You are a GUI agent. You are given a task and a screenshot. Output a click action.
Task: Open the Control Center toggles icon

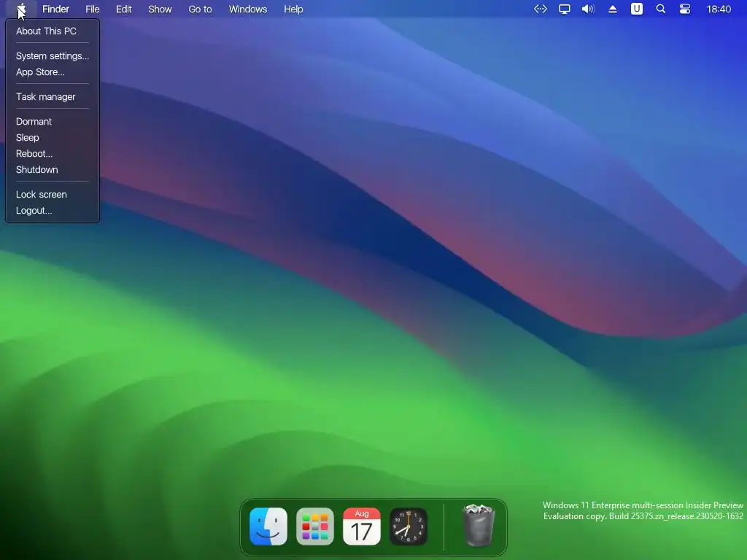[684, 9]
